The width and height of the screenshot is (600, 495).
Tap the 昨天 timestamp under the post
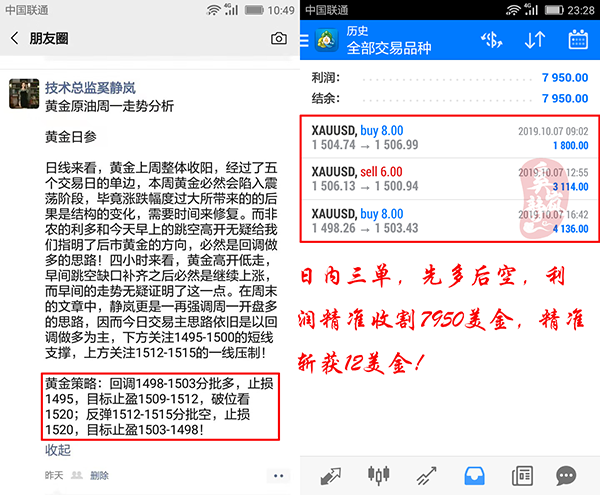coord(54,475)
